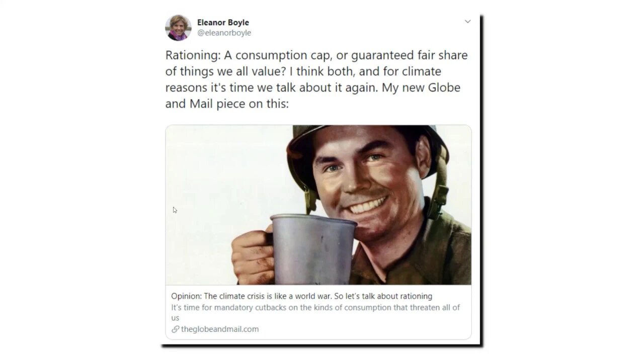Open the @eleanorboyle handle link
644x362 pixels.
coord(224,33)
